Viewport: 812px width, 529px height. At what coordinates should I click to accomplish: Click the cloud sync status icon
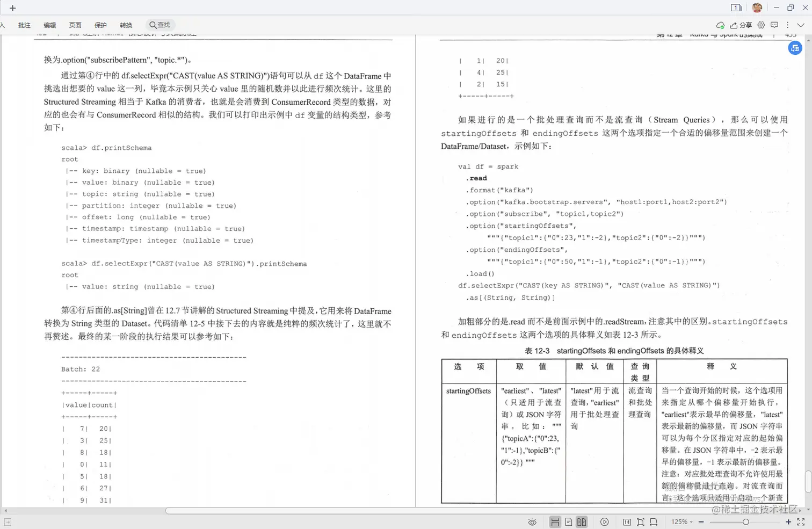pos(721,25)
